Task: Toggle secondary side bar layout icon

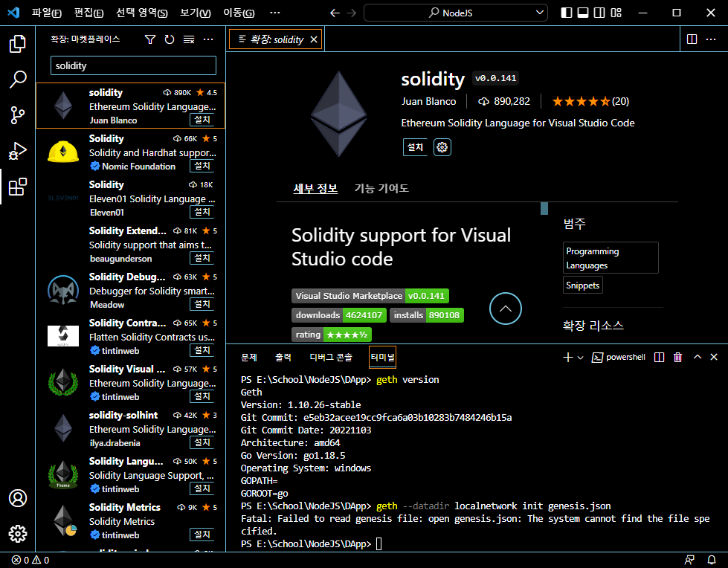Action: coord(599,13)
